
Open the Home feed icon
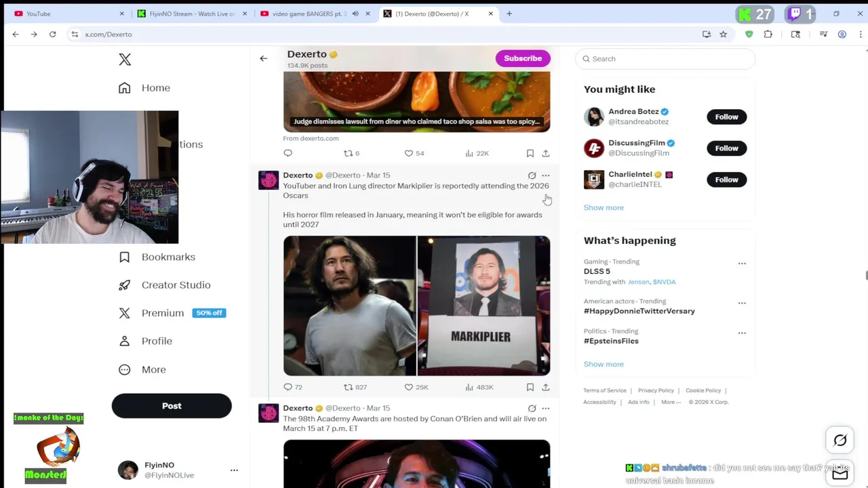[125, 88]
